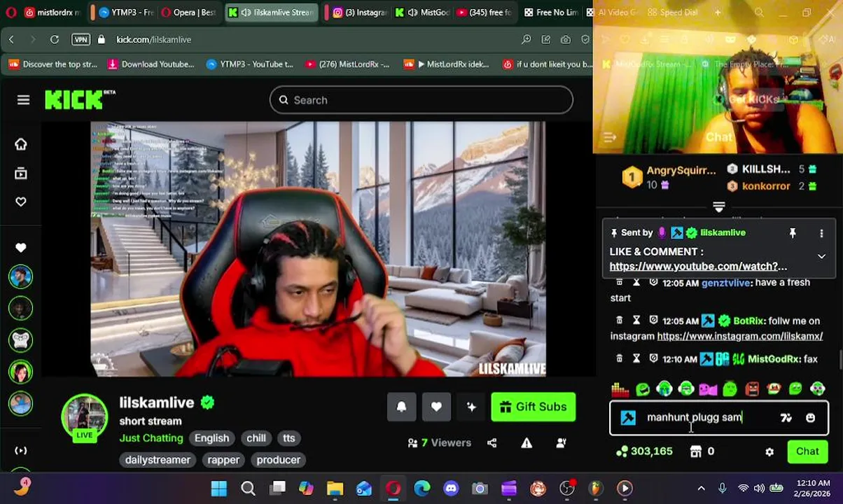Open Windows Start menu
Screen dimensions: 843x504
[x=218, y=488]
